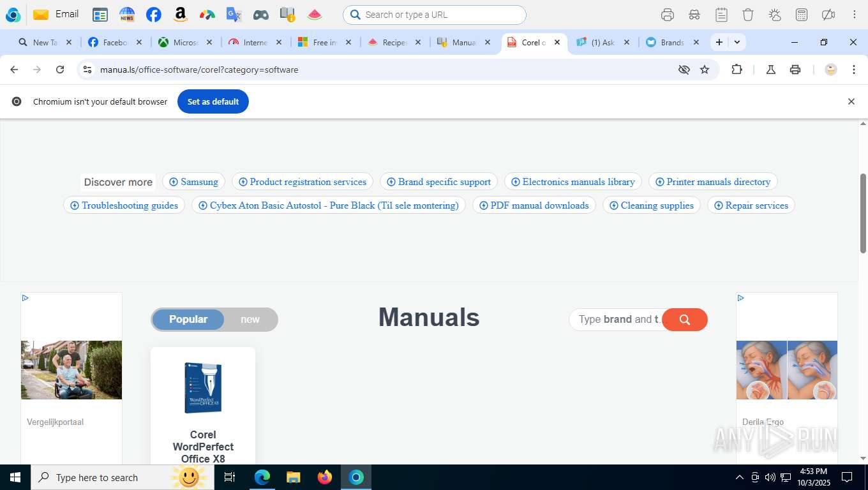
Task: View site information icon in address bar
Action: pyautogui.click(x=87, y=70)
